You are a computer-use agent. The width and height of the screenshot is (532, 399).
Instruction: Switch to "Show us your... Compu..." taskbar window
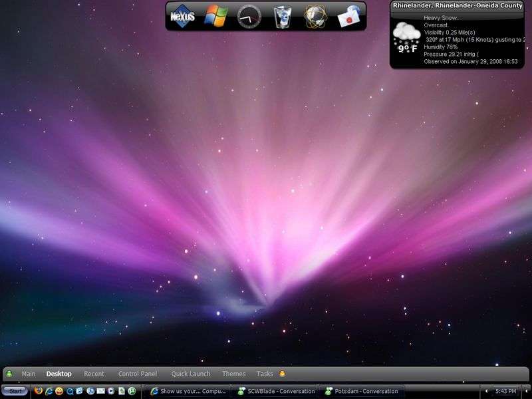click(189, 391)
